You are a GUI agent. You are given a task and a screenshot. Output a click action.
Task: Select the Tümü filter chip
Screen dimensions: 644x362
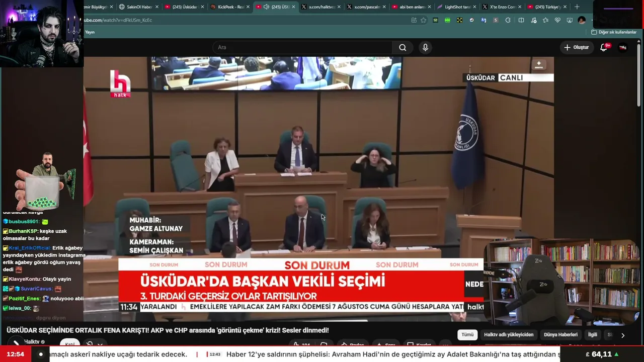click(x=467, y=335)
